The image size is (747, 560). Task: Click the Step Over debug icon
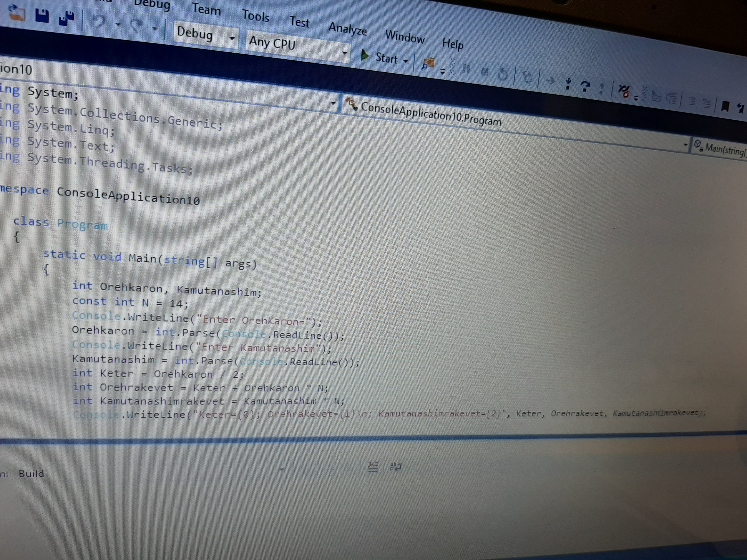pos(585,86)
